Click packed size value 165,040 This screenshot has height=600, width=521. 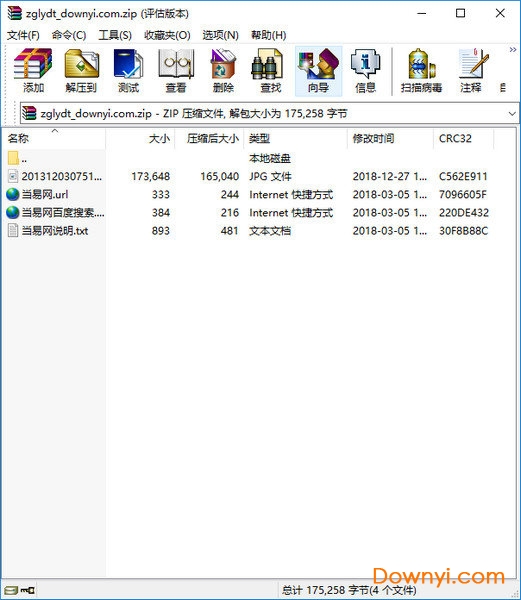(220, 176)
